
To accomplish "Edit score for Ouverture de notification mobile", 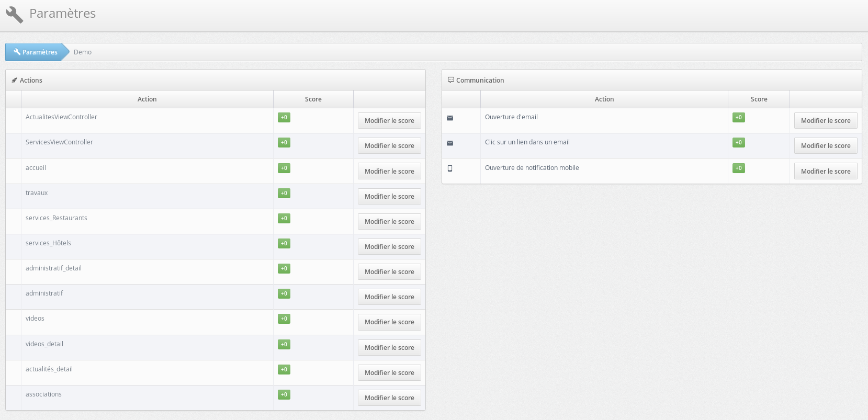I will [x=826, y=172].
